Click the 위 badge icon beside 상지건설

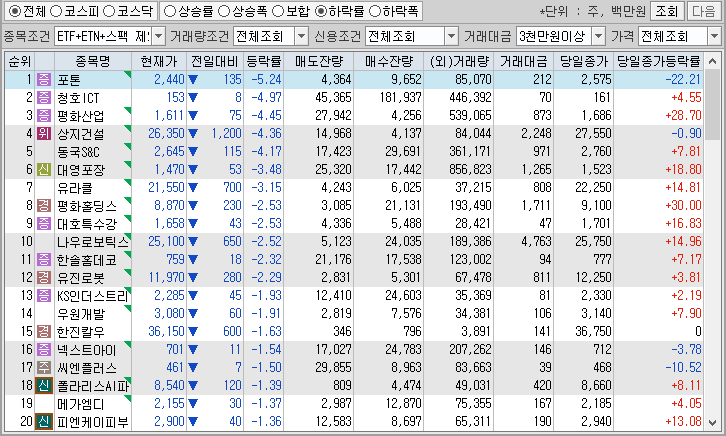pyautogui.click(x=44, y=134)
